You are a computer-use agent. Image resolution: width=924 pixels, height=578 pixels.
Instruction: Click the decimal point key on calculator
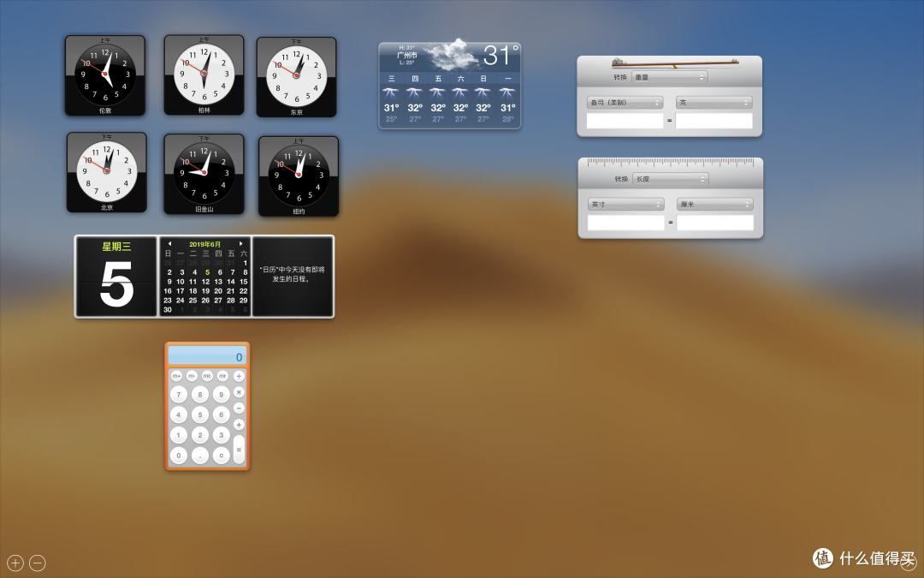pyautogui.click(x=199, y=456)
